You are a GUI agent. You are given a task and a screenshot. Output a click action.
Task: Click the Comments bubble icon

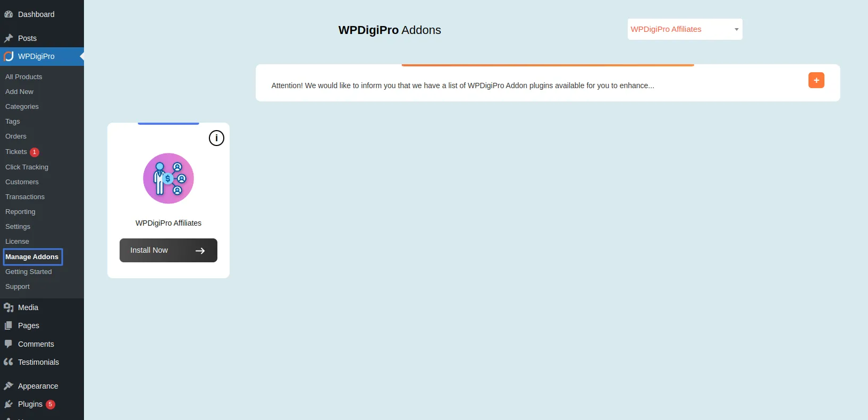(x=9, y=344)
